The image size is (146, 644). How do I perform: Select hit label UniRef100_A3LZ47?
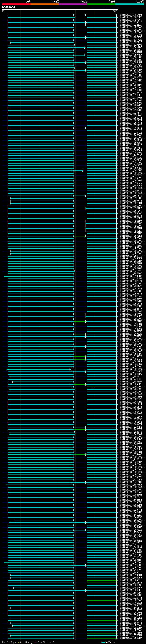131,417
